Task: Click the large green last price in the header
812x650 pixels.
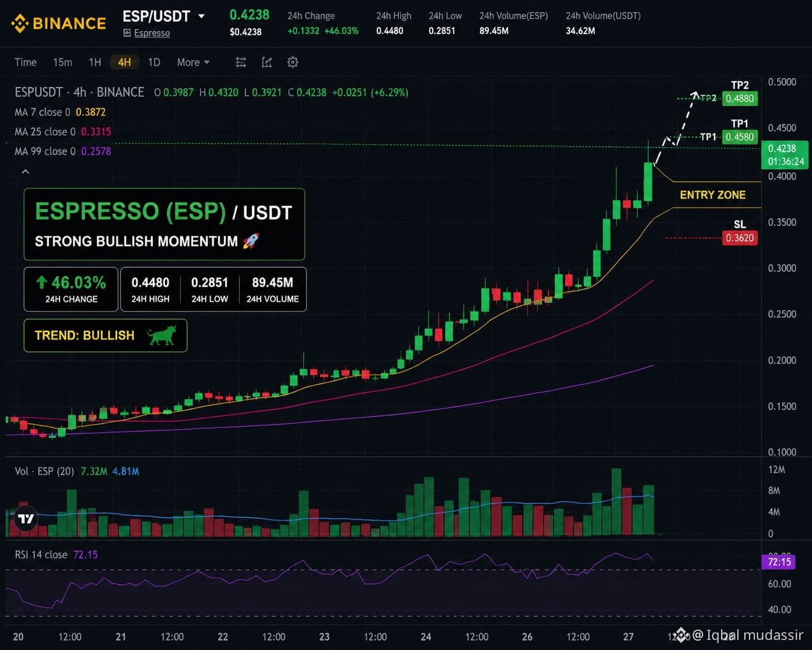Action: pyautogui.click(x=250, y=15)
